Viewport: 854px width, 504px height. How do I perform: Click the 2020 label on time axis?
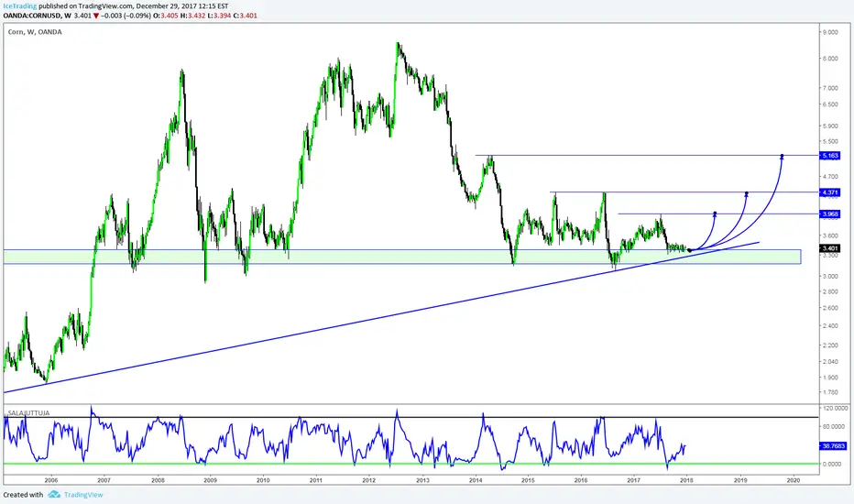(794, 480)
